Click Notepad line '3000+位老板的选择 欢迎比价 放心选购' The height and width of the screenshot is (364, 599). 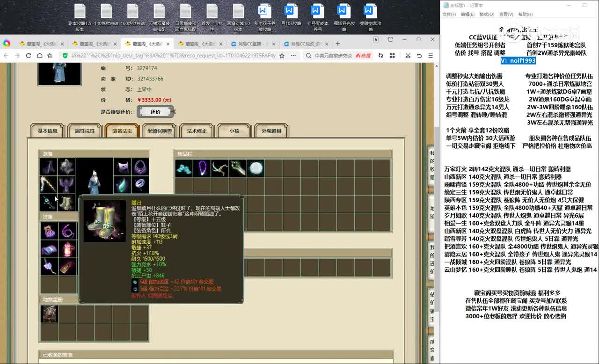pyautogui.click(x=516, y=316)
